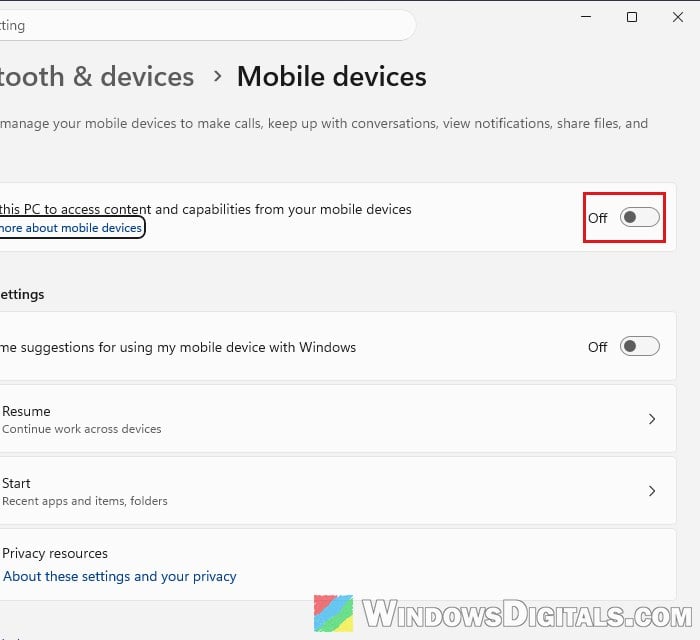
Task: Go back to Bluetooth & devices breadcrumb
Action: click(x=96, y=76)
